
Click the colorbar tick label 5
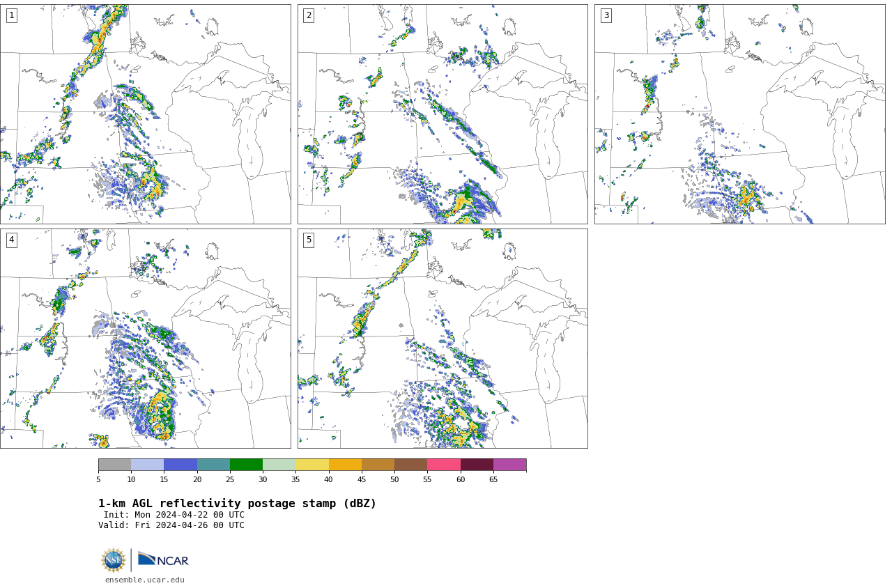tap(98, 479)
